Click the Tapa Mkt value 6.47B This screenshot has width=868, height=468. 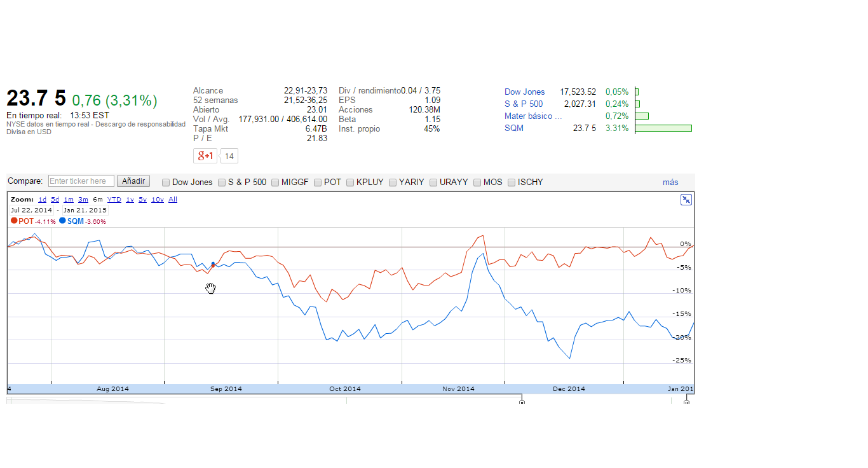(316, 129)
